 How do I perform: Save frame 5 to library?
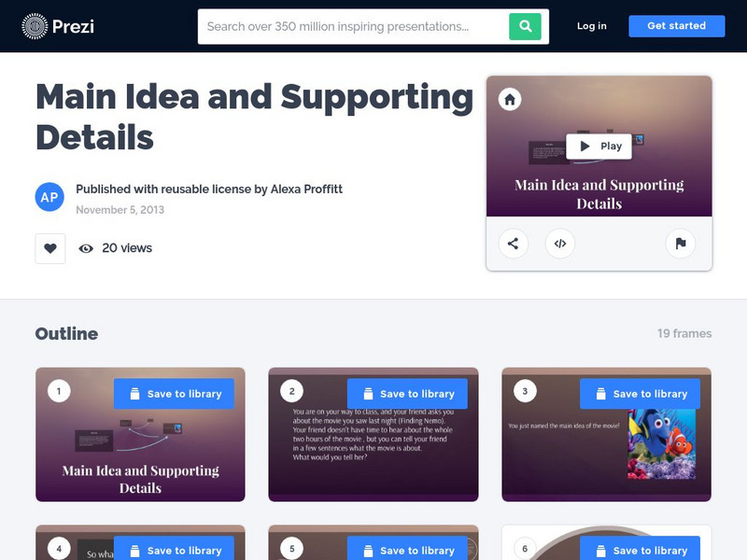point(407,550)
